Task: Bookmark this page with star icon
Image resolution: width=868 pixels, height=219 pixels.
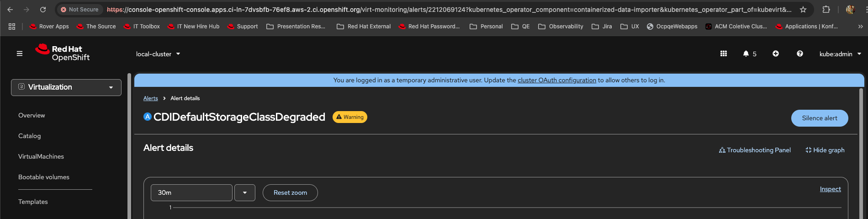Action: (803, 10)
